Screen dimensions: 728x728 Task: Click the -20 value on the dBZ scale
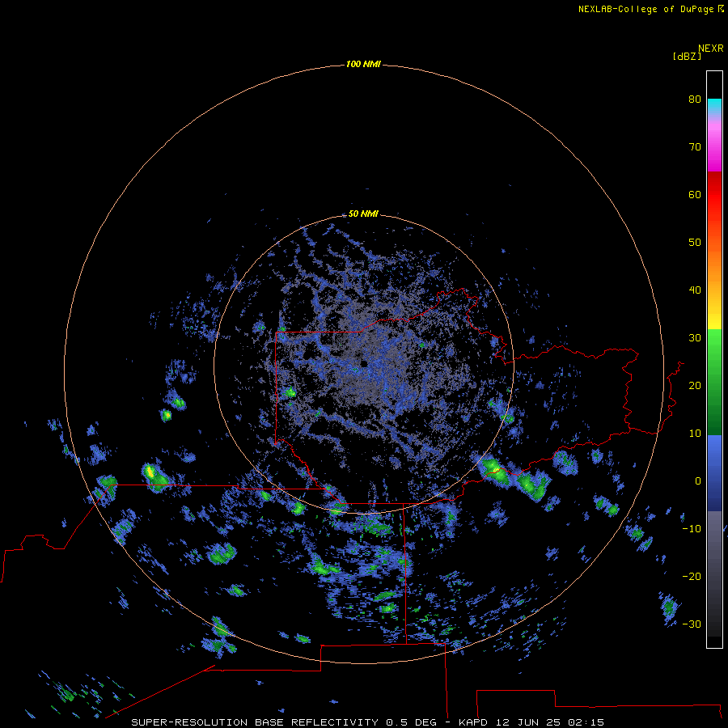[692, 577]
